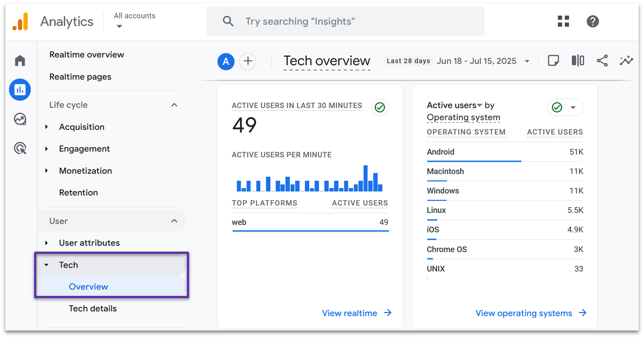The height and width of the screenshot is (338, 644).
Task: Open Reports icon in the left rail
Action: [20, 90]
